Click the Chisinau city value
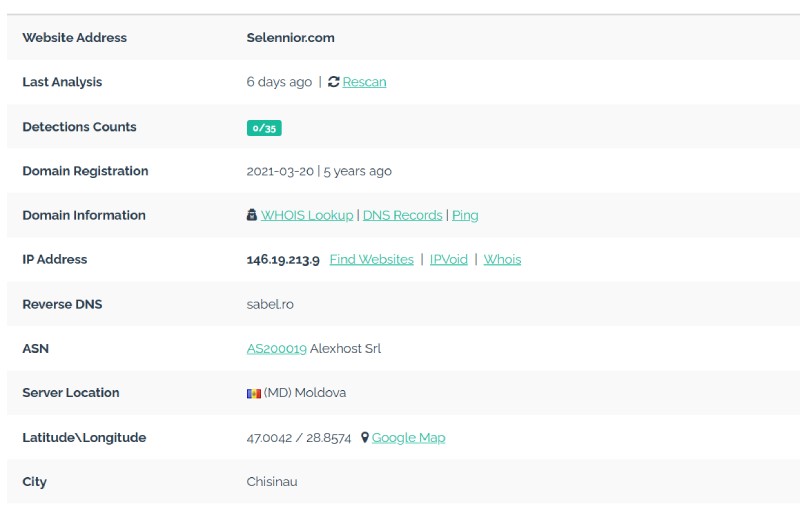 coord(272,481)
